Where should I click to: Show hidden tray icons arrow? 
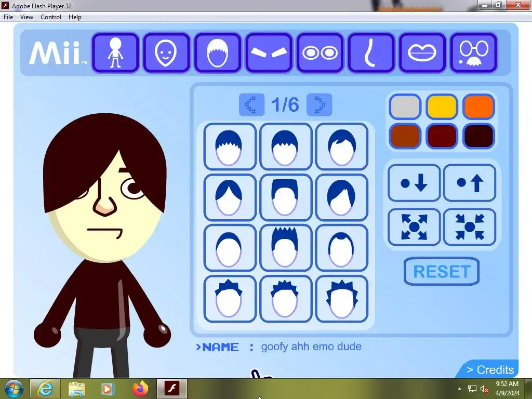point(459,389)
